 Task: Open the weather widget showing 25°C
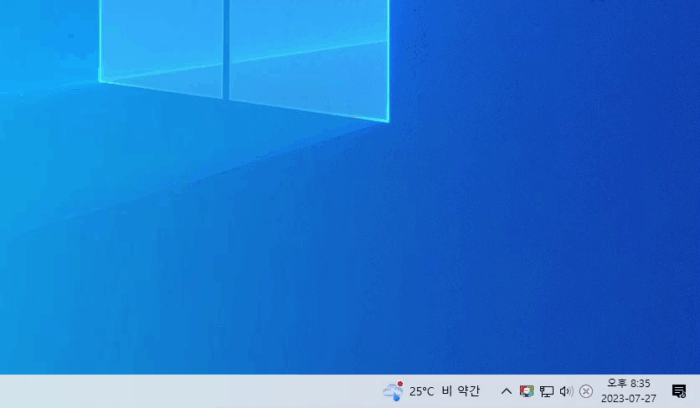coord(431,391)
